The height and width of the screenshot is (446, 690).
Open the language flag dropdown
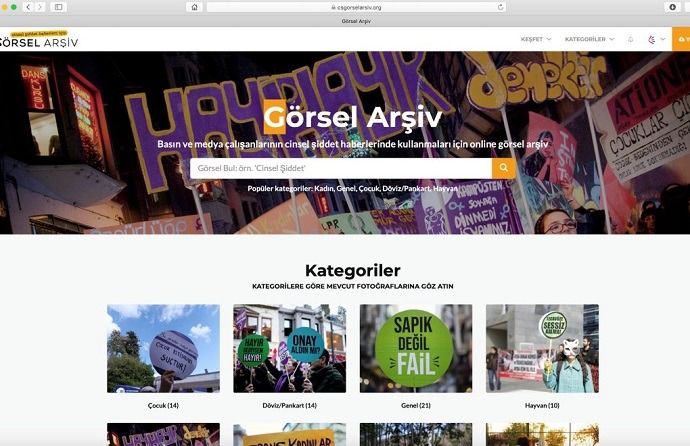(x=656, y=39)
